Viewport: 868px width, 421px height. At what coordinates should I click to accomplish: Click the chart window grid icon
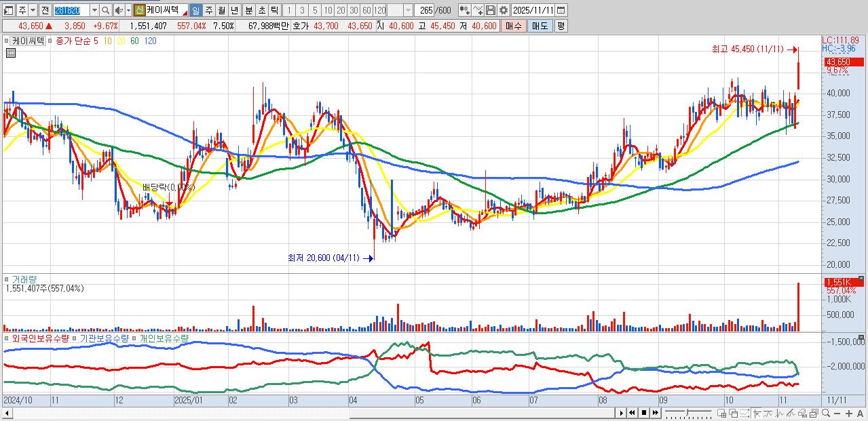tap(721, 413)
